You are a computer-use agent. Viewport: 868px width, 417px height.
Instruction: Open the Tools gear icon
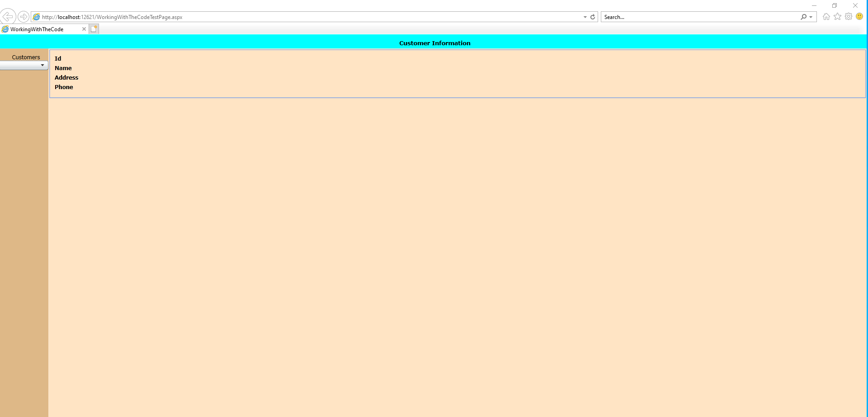coord(849,17)
